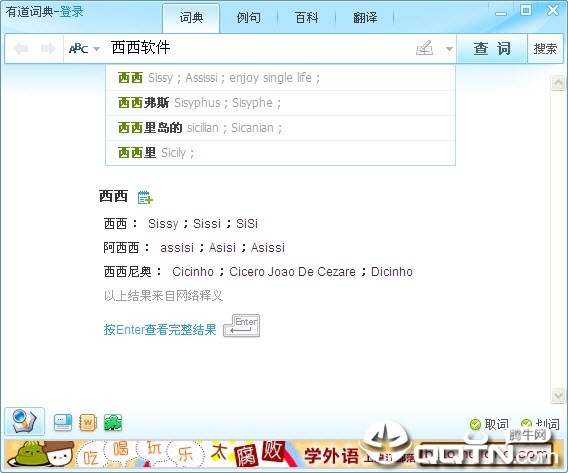
Task: Add 西西 to the word book
Action: (145, 197)
